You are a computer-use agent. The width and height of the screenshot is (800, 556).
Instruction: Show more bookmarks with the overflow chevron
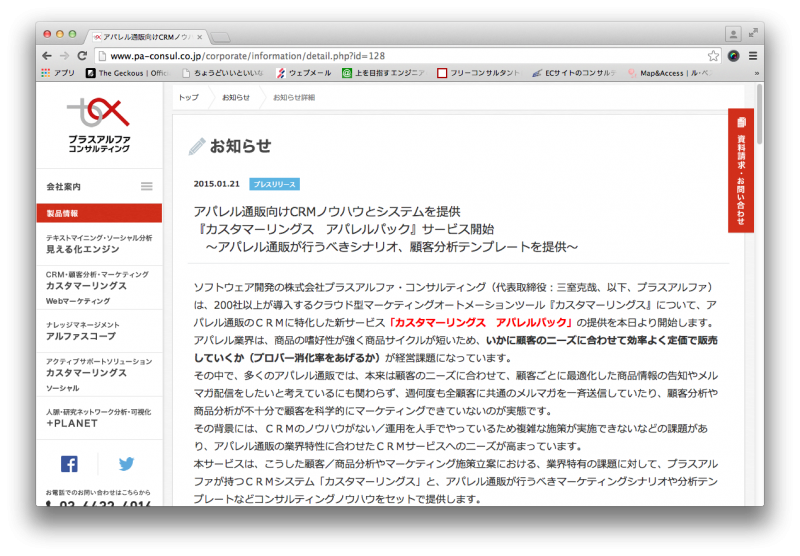(756, 73)
